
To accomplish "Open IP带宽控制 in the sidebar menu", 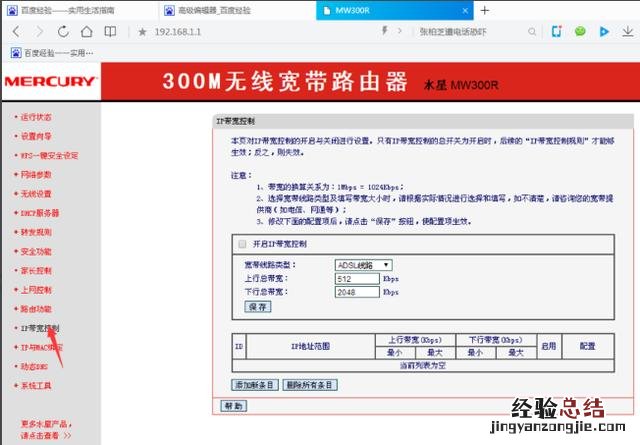I will point(41,327).
